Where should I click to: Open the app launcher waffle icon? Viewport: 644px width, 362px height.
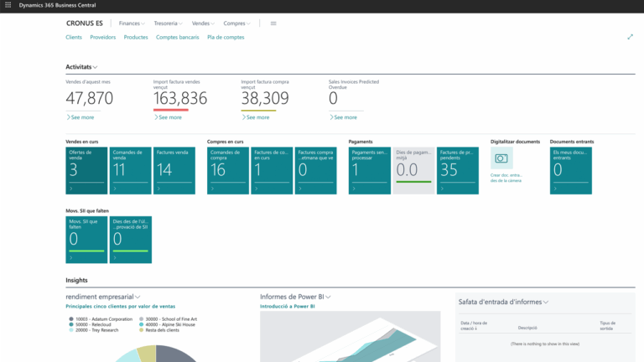coord(8,5)
